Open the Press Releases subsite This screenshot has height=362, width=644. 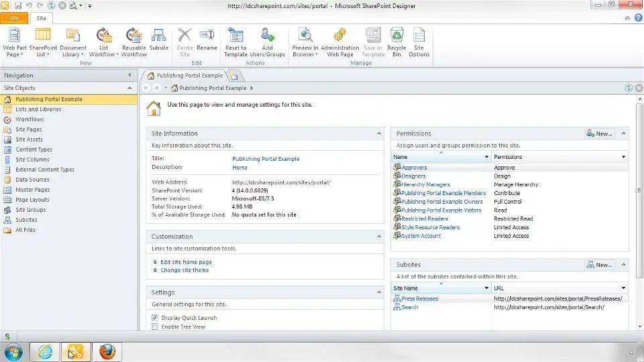point(419,298)
